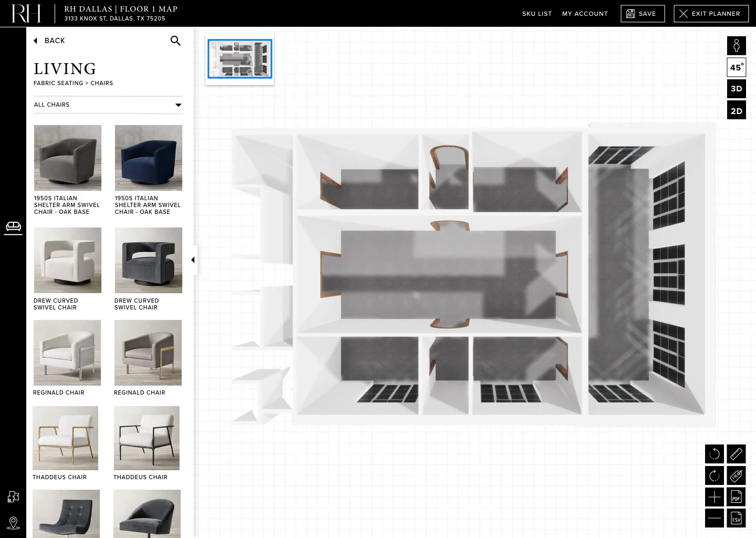This screenshot has width=756, height=538.
Task: Click the large central room in floor plan
Action: click(x=439, y=274)
